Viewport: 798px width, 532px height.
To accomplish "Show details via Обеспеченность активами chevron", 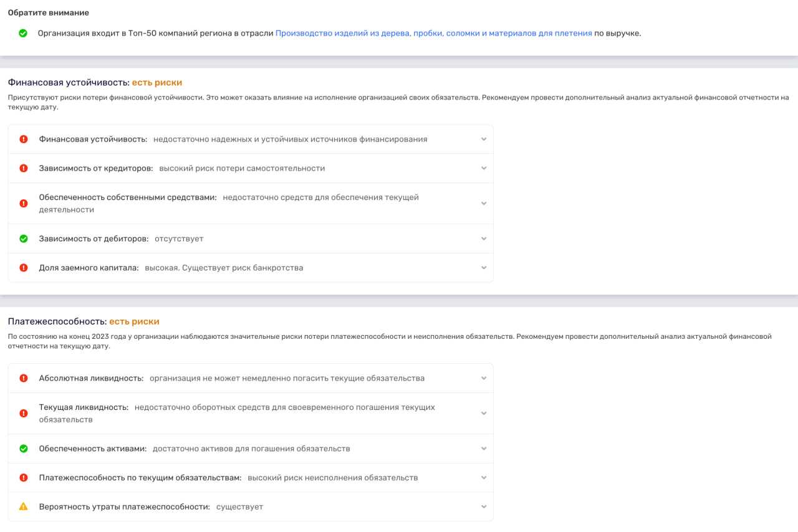I will pyautogui.click(x=484, y=449).
